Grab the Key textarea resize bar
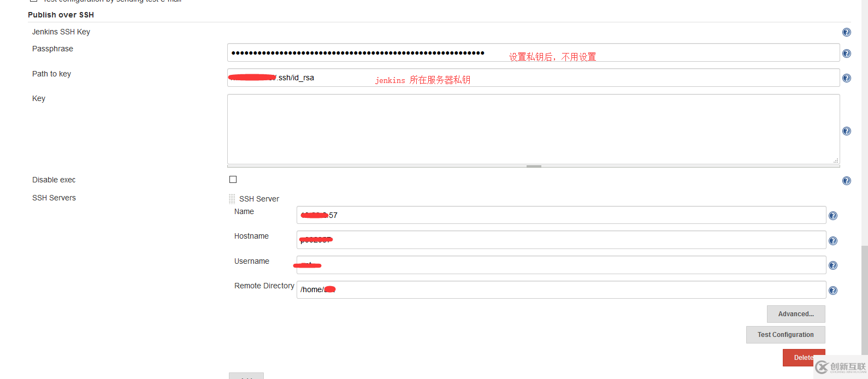 (x=533, y=166)
